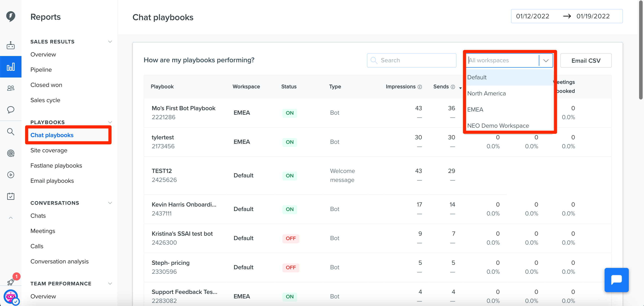Screen dimensions: 644x306
Task: Collapse the Sales Results section chevron
Action: [110, 41]
